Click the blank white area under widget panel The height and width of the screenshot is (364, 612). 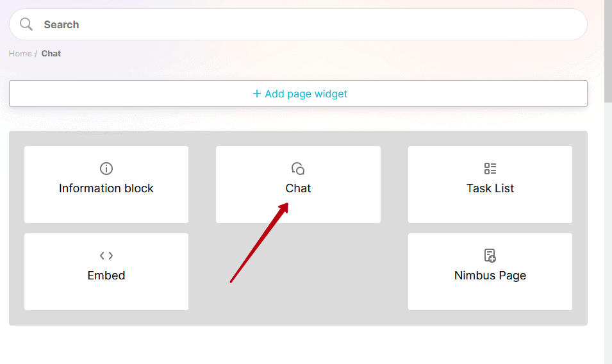click(x=298, y=345)
